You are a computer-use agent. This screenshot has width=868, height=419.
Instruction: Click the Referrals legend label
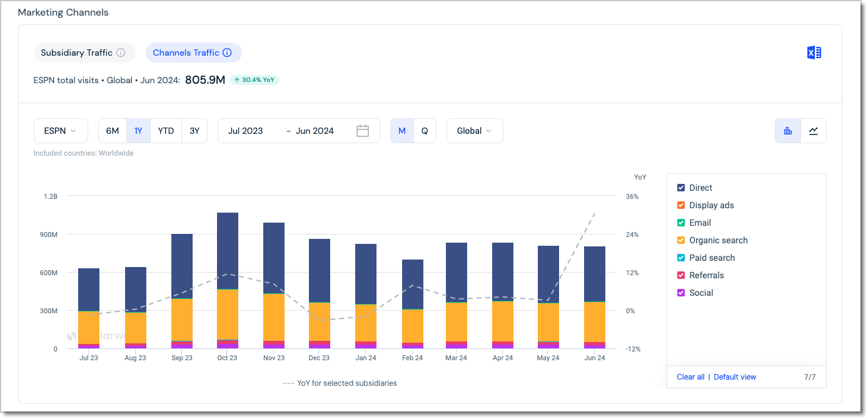[707, 275]
